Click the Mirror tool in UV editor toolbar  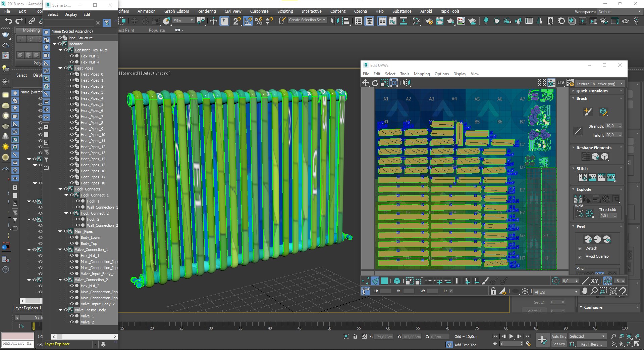click(406, 83)
